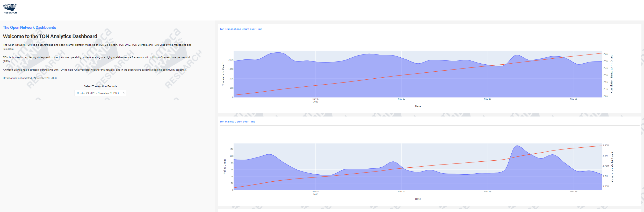Viewport: 644px width, 212px height.
Task: Click the 'Cumulative Wallet Count' axis label
Action: (612, 167)
